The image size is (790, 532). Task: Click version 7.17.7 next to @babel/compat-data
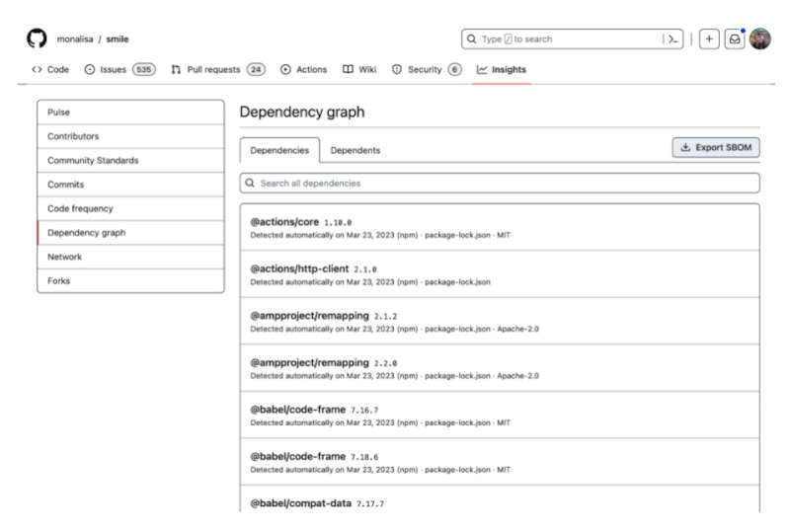tap(369, 503)
